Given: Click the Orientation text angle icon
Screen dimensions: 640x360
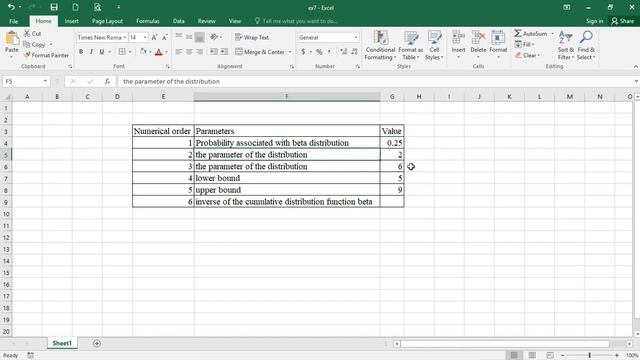Looking at the screenshot, I should click(x=214, y=37).
